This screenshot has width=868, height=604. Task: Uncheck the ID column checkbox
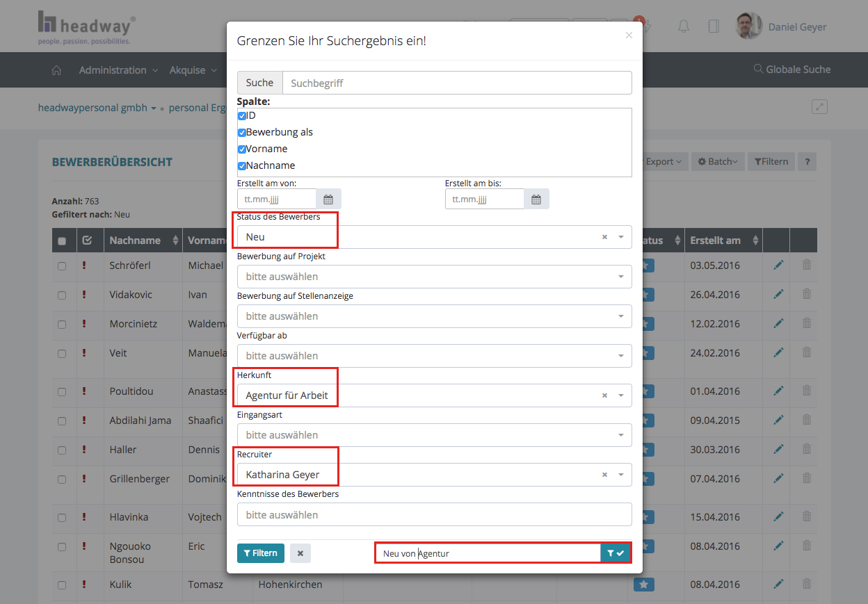(x=242, y=116)
